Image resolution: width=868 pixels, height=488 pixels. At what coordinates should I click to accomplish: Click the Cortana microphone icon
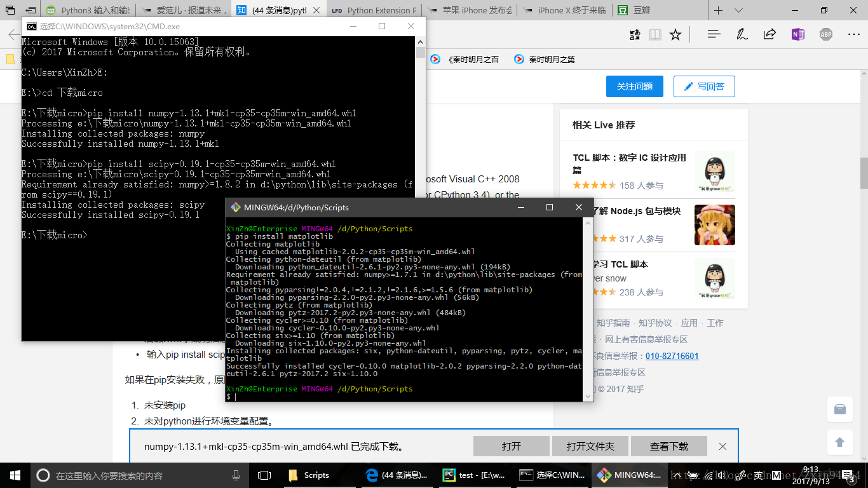(236, 475)
